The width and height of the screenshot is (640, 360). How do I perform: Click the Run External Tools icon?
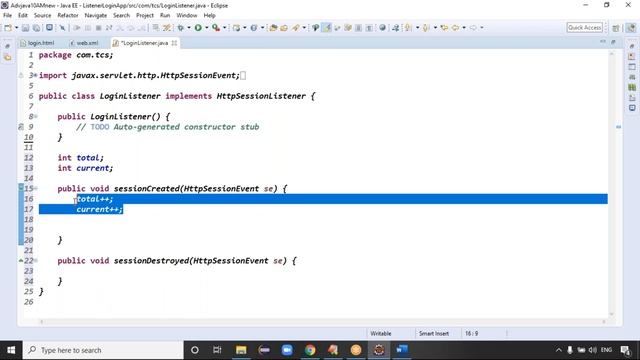216,28
